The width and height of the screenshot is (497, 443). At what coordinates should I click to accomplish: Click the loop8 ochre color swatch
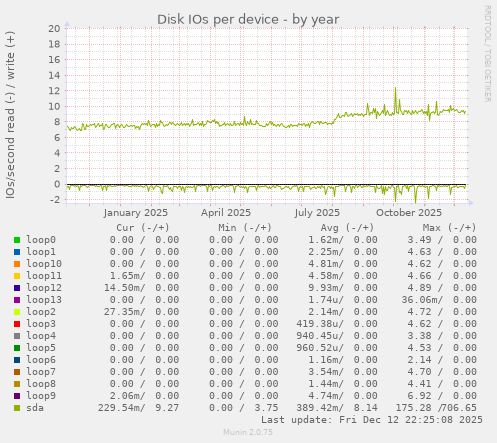[17, 384]
